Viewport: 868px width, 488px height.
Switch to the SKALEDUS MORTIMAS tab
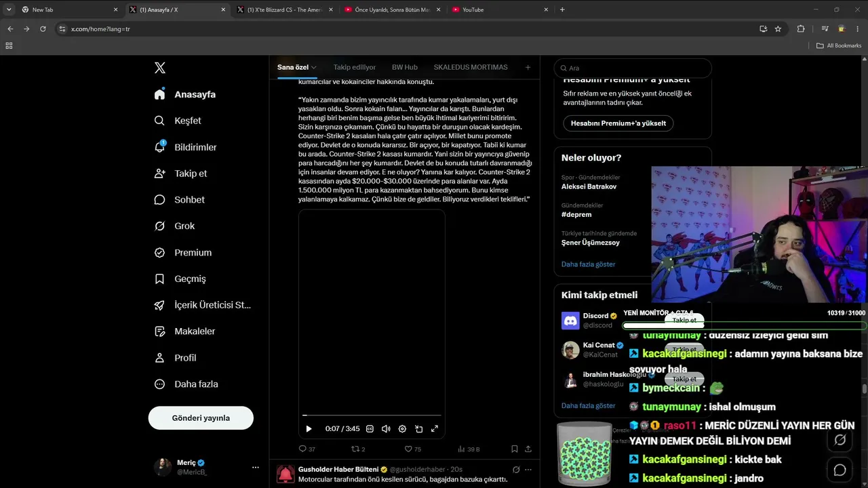coord(471,68)
